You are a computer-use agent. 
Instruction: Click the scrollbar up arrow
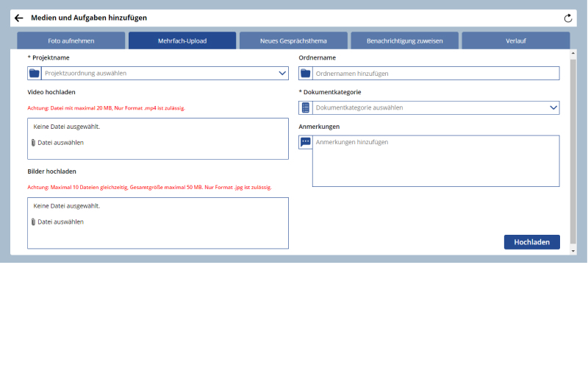tap(573, 54)
